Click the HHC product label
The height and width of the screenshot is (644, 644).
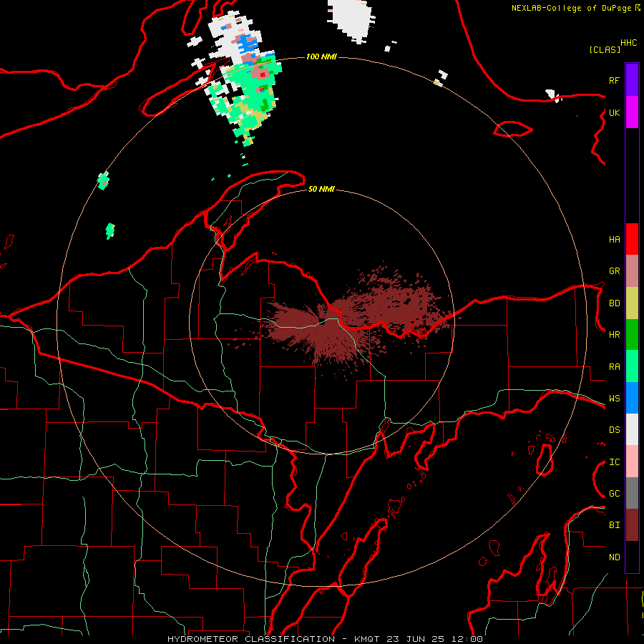click(629, 43)
